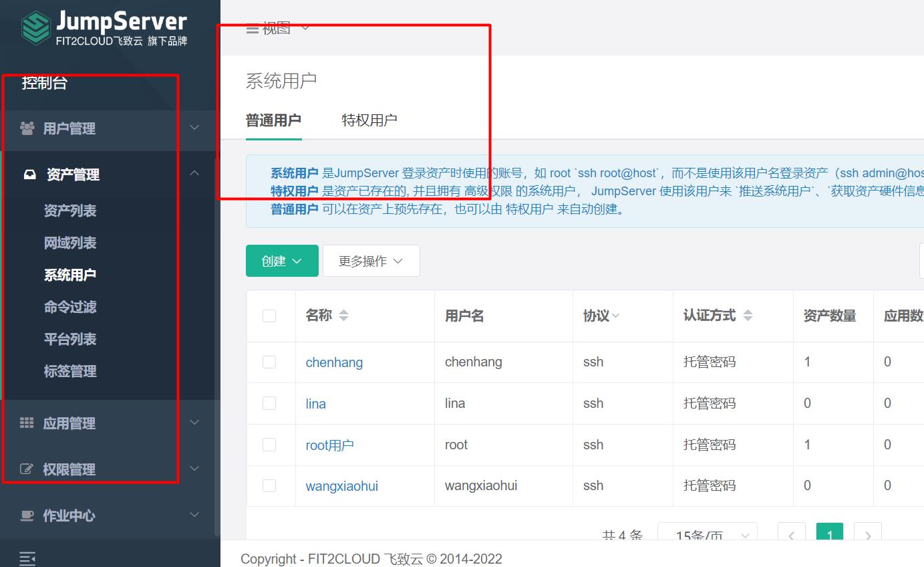Open 命令过滤 in the sidebar
Image resolution: width=924 pixels, height=567 pixels.
pos(70,307)
